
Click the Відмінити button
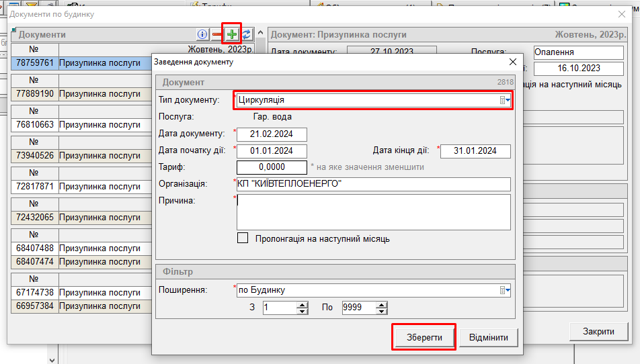tap(489, 337)
